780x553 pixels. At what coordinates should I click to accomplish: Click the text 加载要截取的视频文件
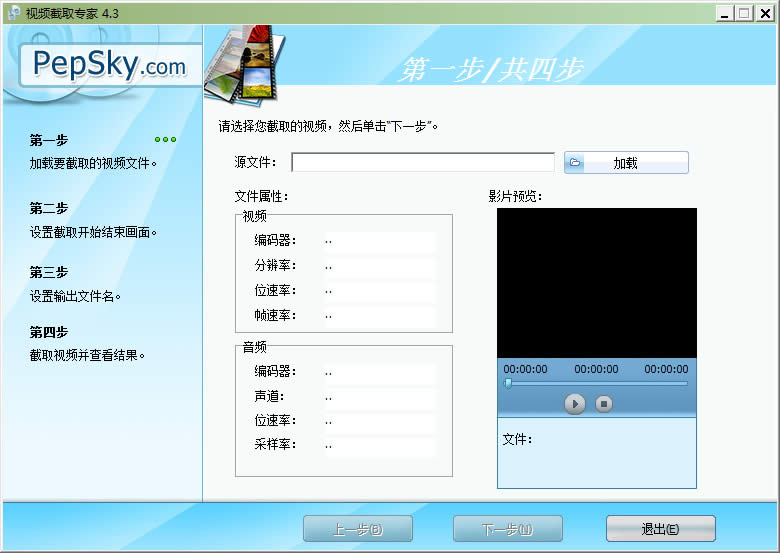point(93,163)
